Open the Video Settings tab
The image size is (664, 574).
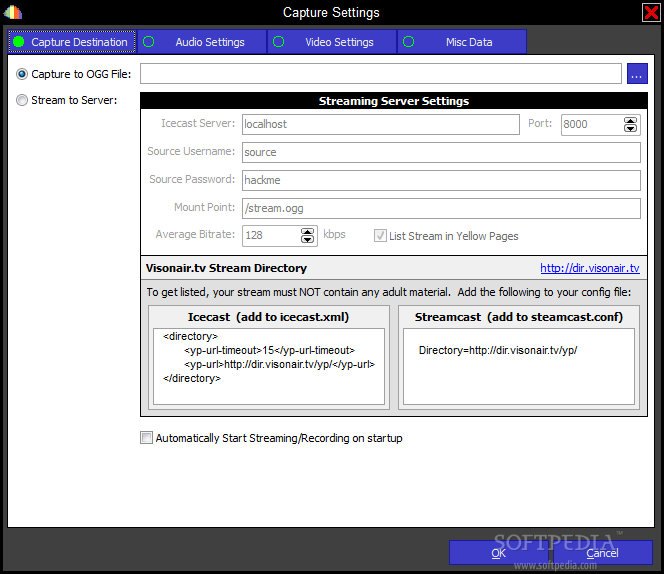(332, 42)
